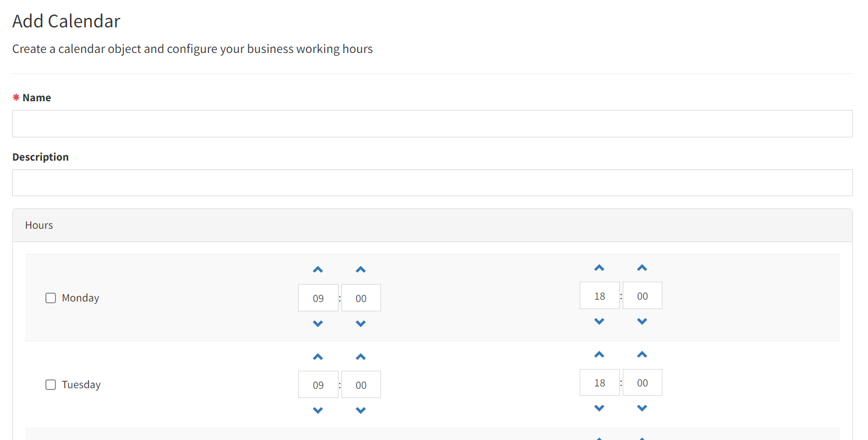Click the Add Calendar page title
Viewport: 868px width, 440px height.
[x=66, y=21]
